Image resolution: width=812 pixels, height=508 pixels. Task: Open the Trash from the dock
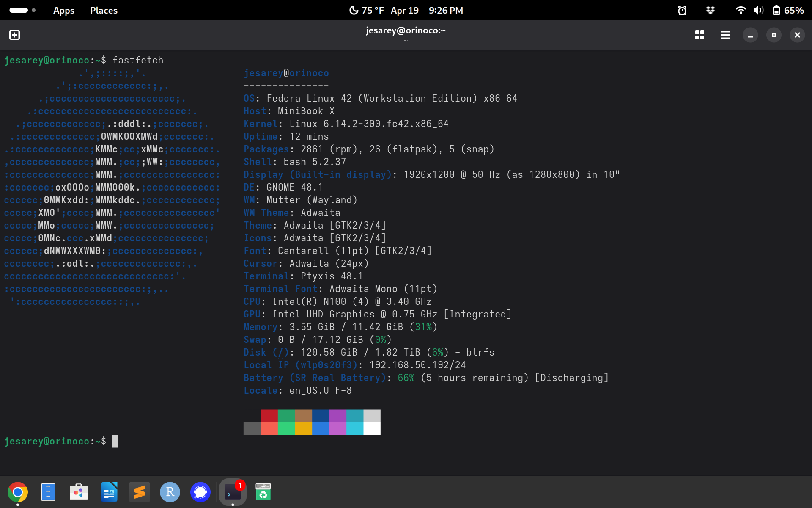[263, 492]
